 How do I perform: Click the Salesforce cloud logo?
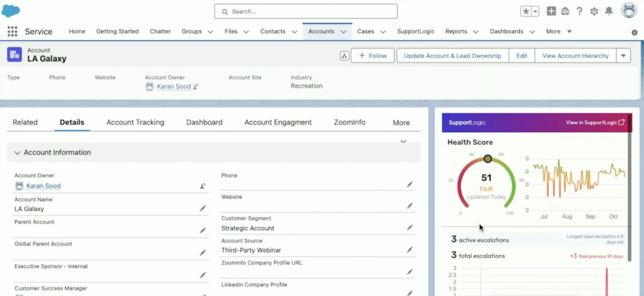coord(11,11)
